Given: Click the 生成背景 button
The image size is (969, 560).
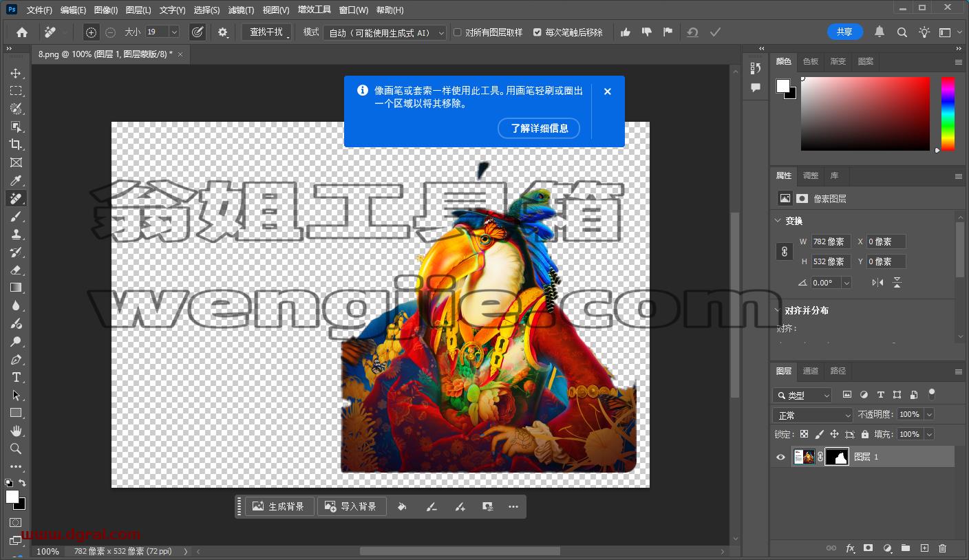Looking at the screenshot, I should click(x=279, y=506).
